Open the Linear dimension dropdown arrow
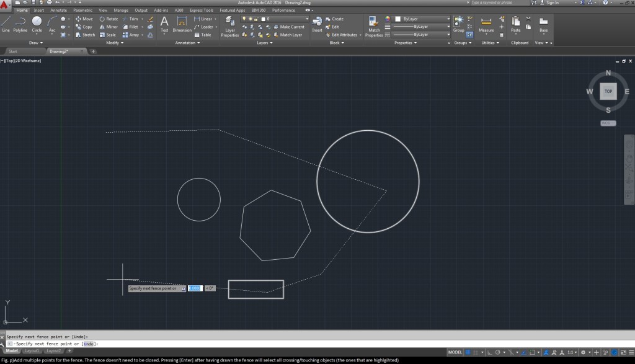This screenshot has width=635, height=364. (x=215, y=19)
